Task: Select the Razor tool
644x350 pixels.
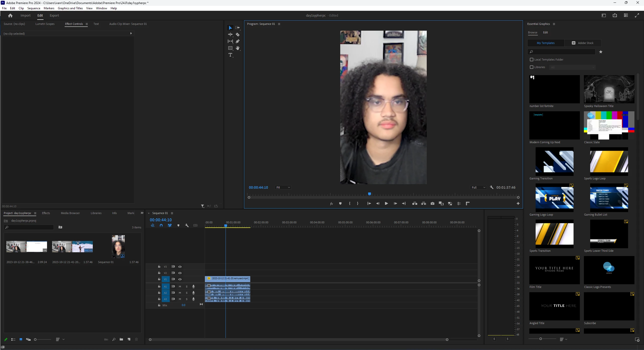Action: click(x=237, y=34)
